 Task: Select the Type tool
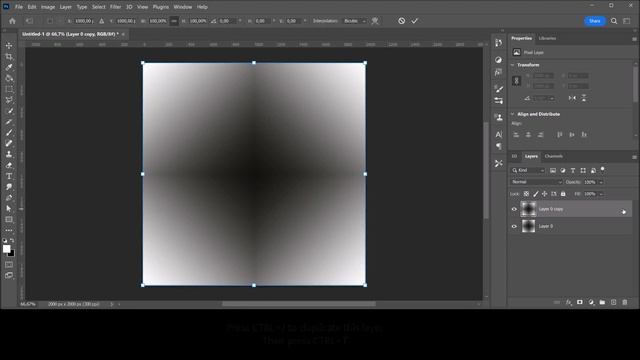9,176
